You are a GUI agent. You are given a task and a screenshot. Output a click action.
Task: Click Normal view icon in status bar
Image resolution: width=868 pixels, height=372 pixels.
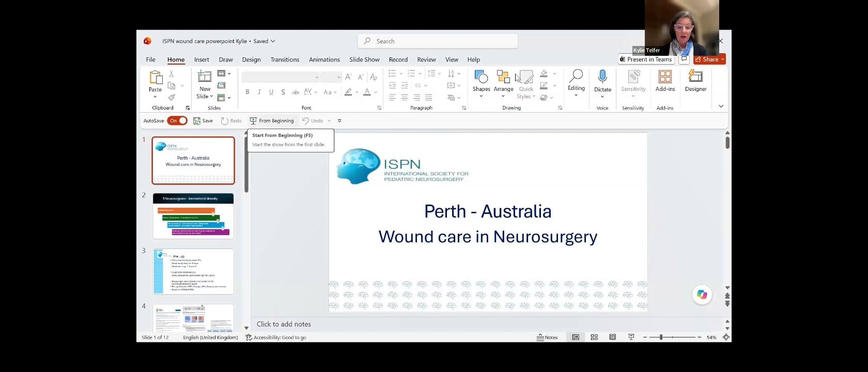coord(576,337)
